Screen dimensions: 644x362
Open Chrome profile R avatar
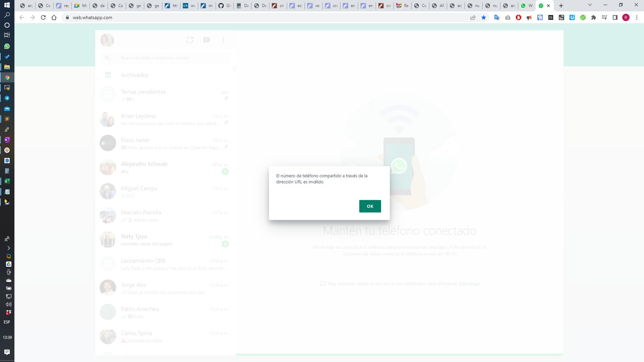pos(626,17)
